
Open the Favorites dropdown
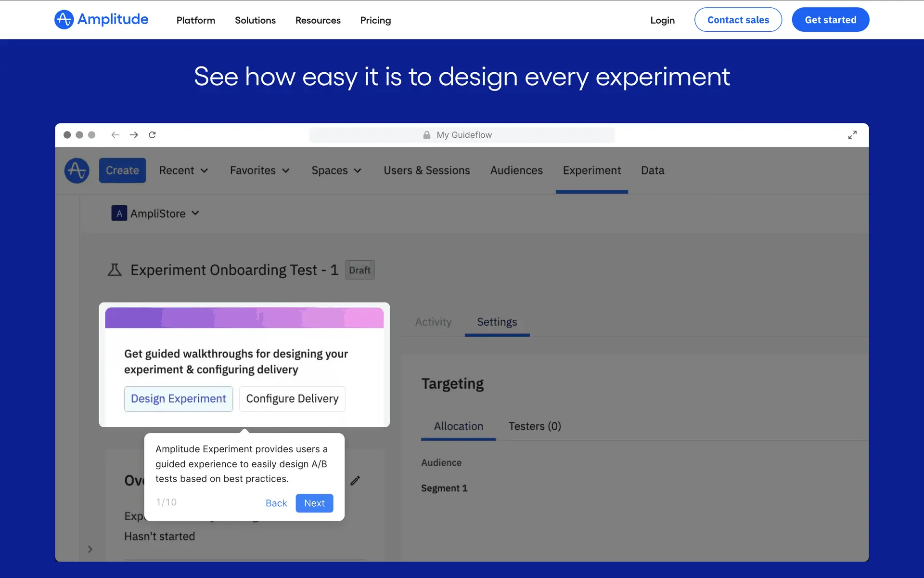tap(259, 171)
